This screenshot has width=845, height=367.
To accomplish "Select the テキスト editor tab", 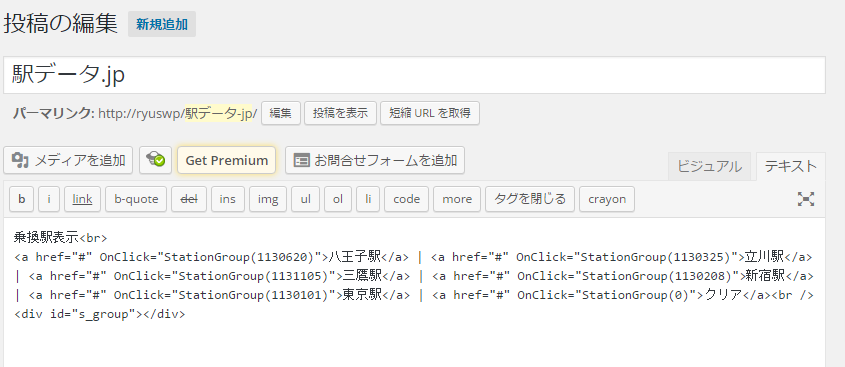I will pos(791,167).
